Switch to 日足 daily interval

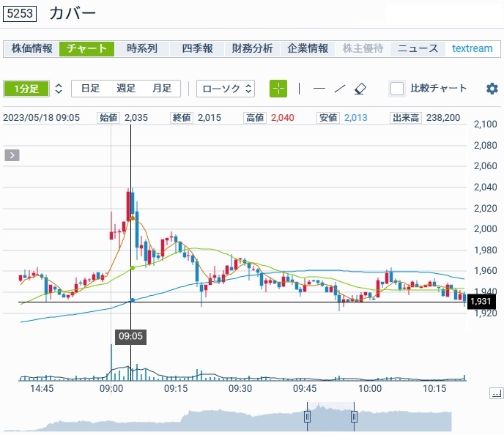90,89
